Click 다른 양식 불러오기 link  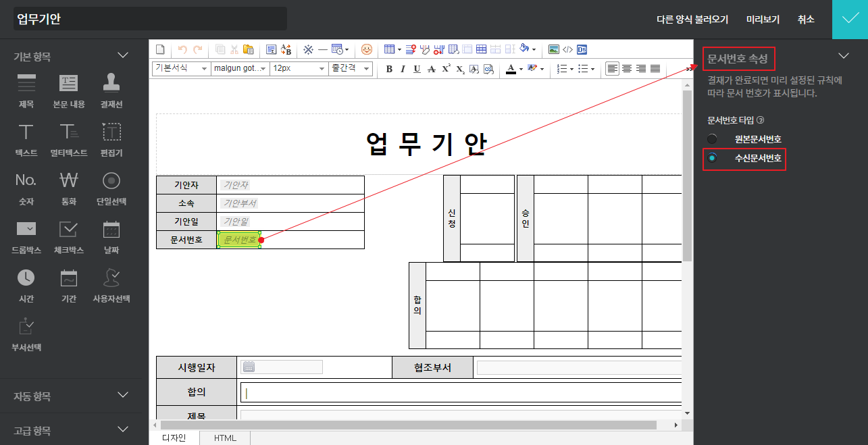[x=692, y=20]
